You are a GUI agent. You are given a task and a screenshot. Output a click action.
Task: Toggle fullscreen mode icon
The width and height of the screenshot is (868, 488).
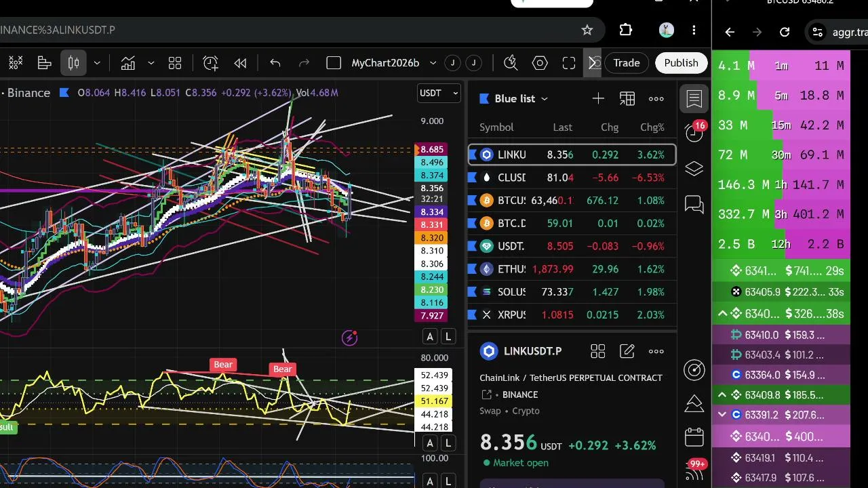pyautogui.click(x=569, y=63)
